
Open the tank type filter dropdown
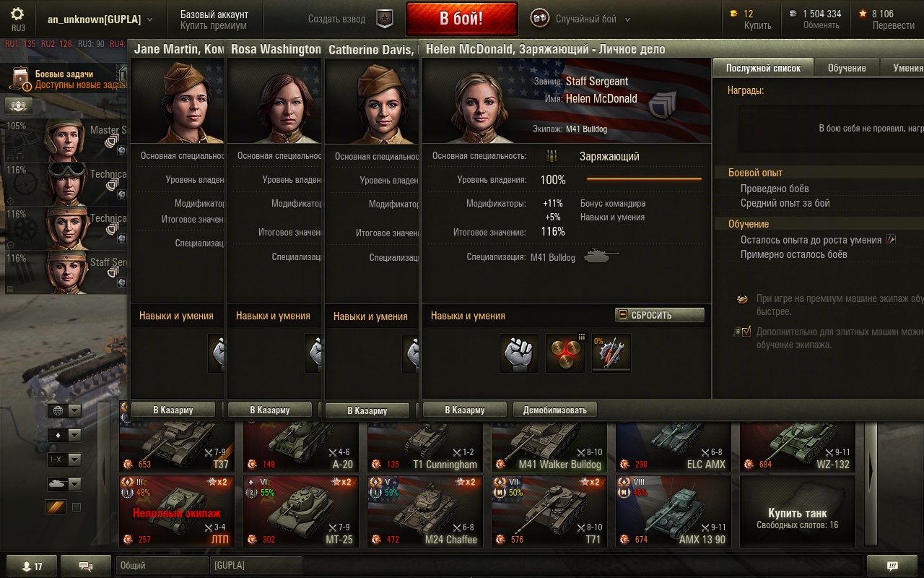coord(64,484)
